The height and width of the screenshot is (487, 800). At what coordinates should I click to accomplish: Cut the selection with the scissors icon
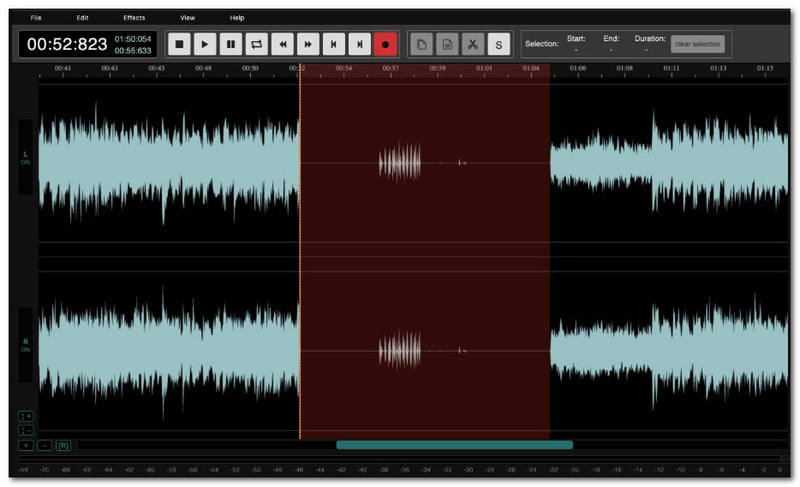coord(473,44)
